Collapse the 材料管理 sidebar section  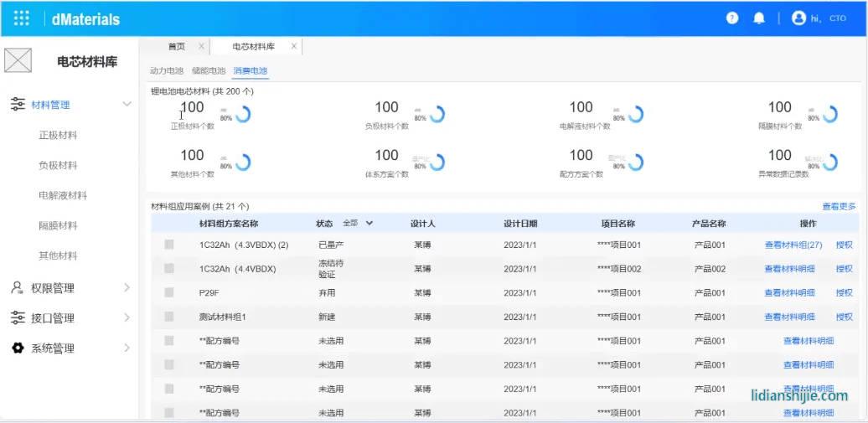point(127,105)
